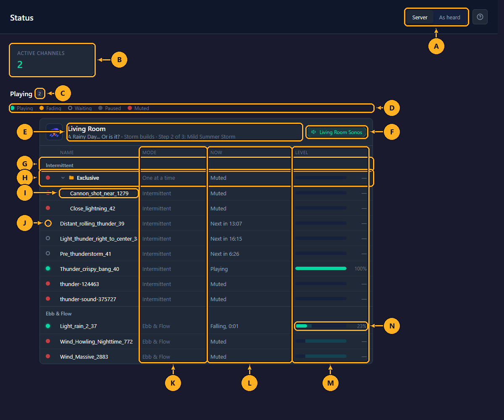Select the Cannon_shot_near_1279 row name
The image size is (504, 420).
(x=99, y=193)
